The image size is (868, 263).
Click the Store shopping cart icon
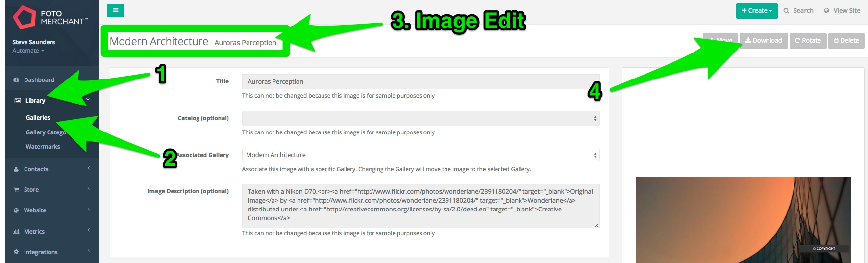(x=16, y=190)
